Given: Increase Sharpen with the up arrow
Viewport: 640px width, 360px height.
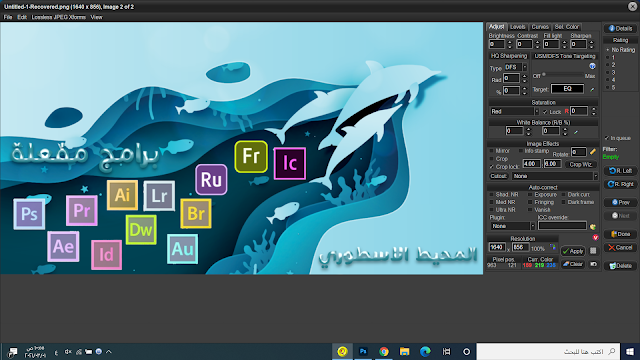Looking at the screenshot, I should (x=591, y=42).
